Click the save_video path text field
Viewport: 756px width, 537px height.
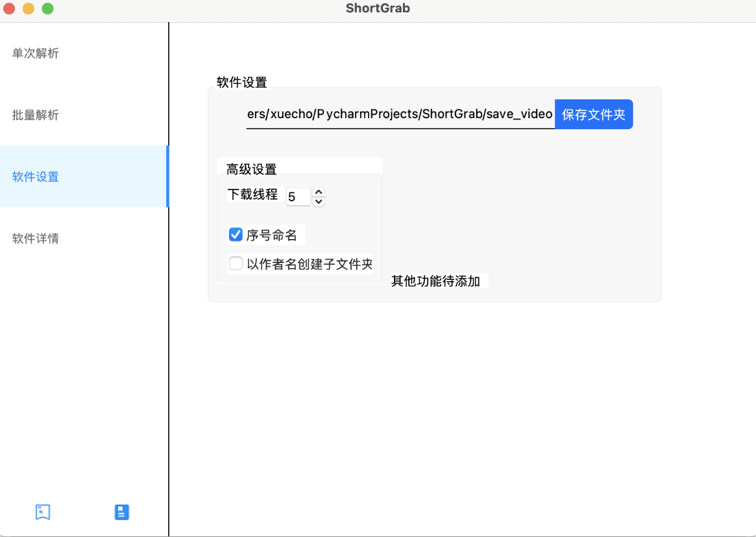400,114
